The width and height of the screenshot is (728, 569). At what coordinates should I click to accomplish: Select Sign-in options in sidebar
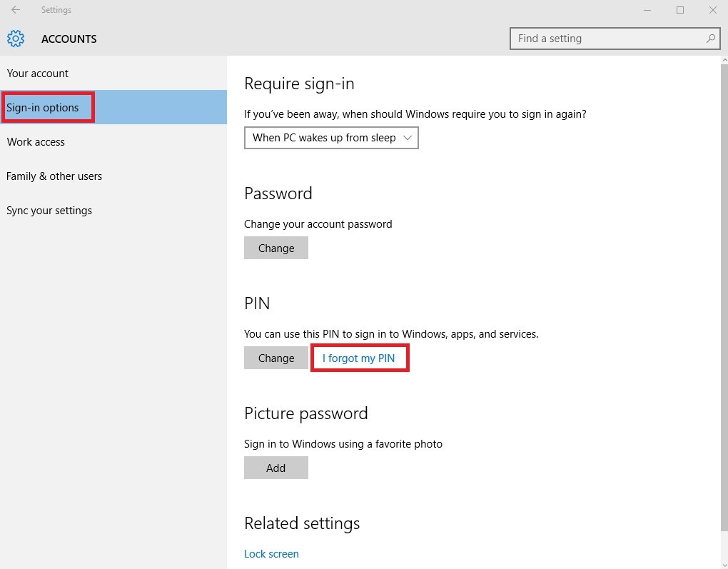(43, 108)
